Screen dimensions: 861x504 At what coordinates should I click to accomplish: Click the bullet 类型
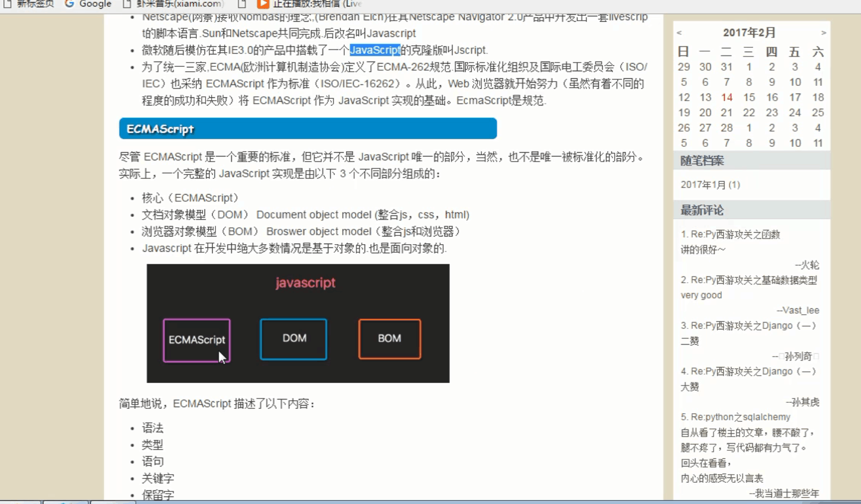click(x=152, y=445)
